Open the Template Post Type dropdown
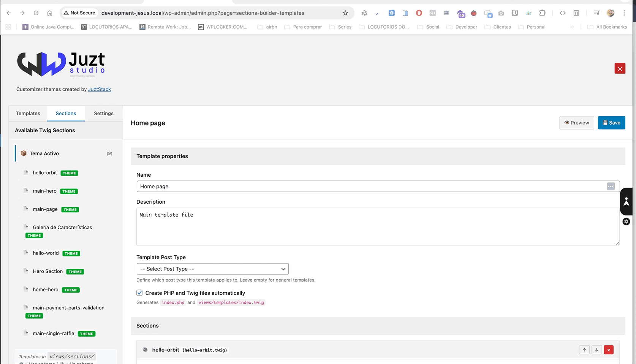This screenshot has width=636, height=364. pos(212,269)
